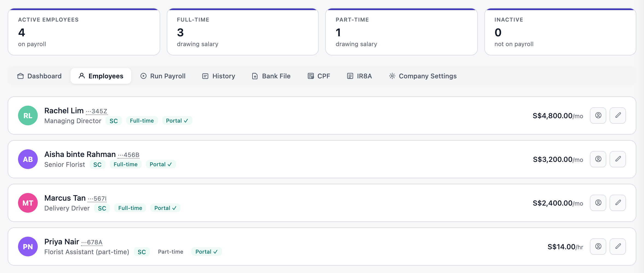Open Aisha binte Rahman's profile icon button
This screenshot has height=273, width=644.
[x=598, y=159]
